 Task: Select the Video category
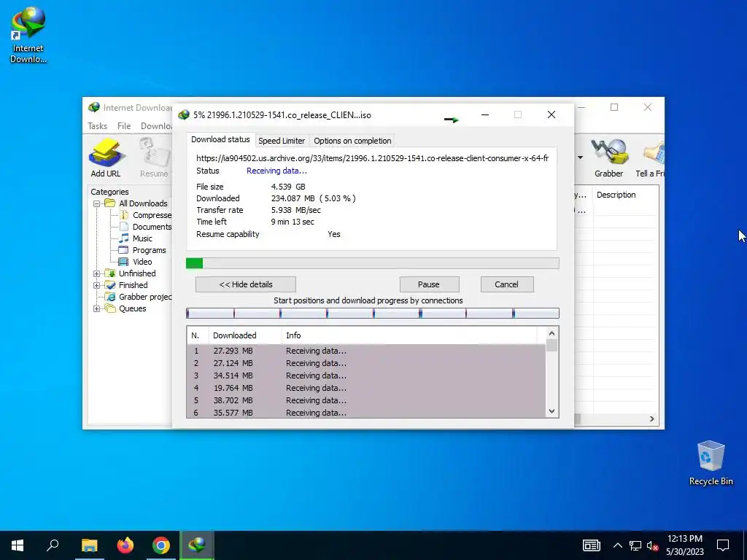[135, 262]
